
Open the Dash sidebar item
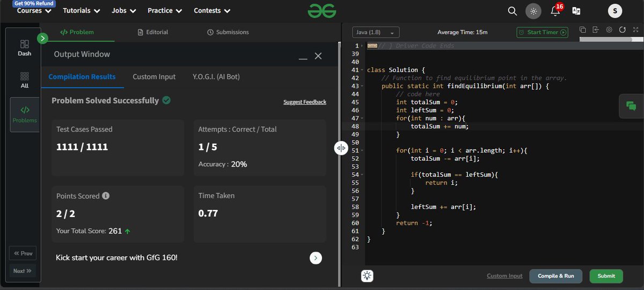point(25,48)
